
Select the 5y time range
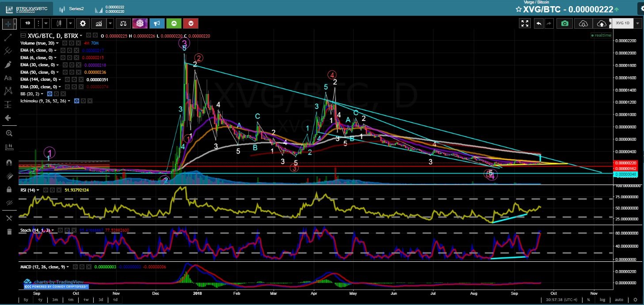(x=26, y=300)
